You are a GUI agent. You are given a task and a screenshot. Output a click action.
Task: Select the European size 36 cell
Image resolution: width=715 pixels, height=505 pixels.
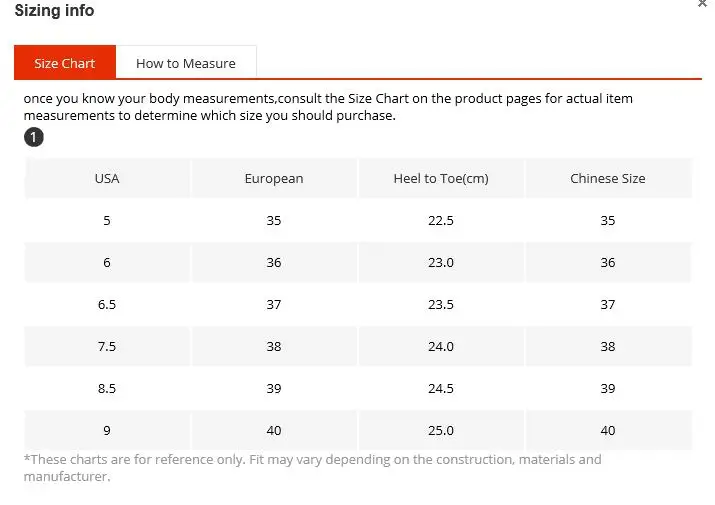tap(274, 262)
